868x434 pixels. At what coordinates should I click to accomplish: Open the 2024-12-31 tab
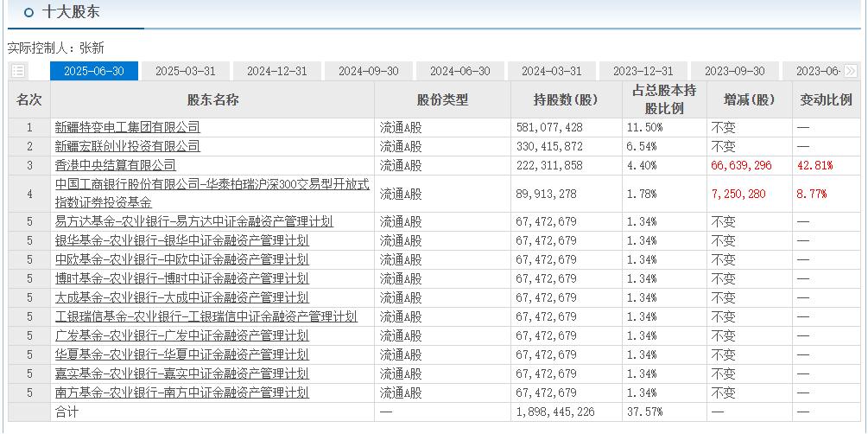276,71
